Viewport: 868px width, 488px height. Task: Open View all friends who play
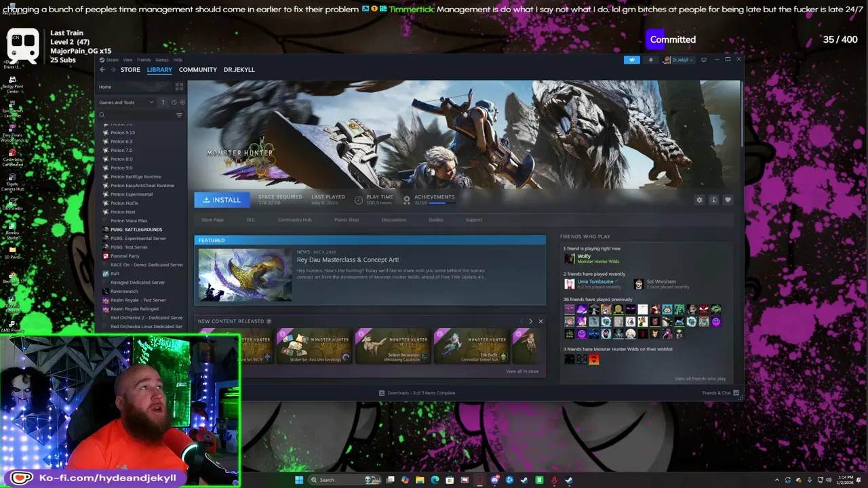tap(700, 379)
